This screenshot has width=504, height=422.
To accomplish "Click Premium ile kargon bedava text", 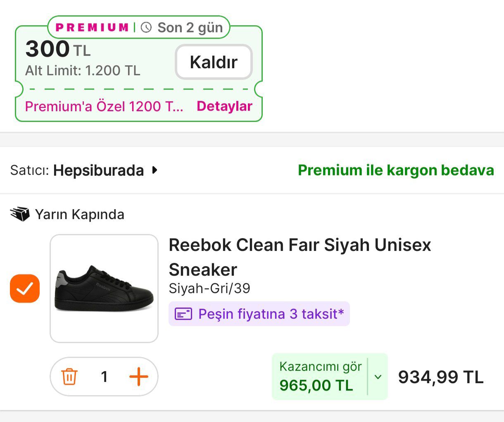I will 396,170.
